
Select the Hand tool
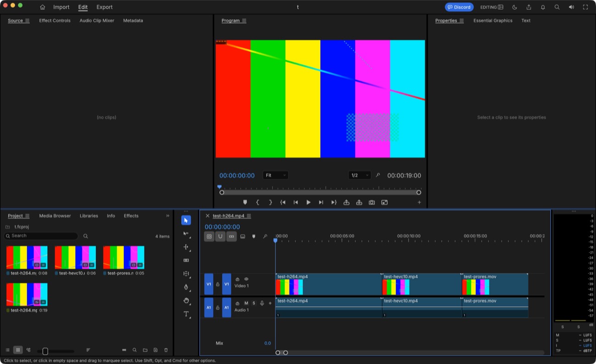186,300
